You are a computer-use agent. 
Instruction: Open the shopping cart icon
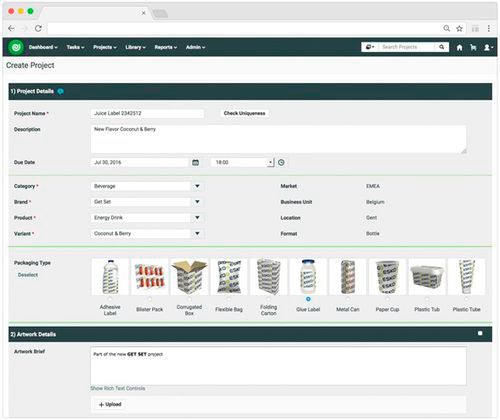click(473, 48)
